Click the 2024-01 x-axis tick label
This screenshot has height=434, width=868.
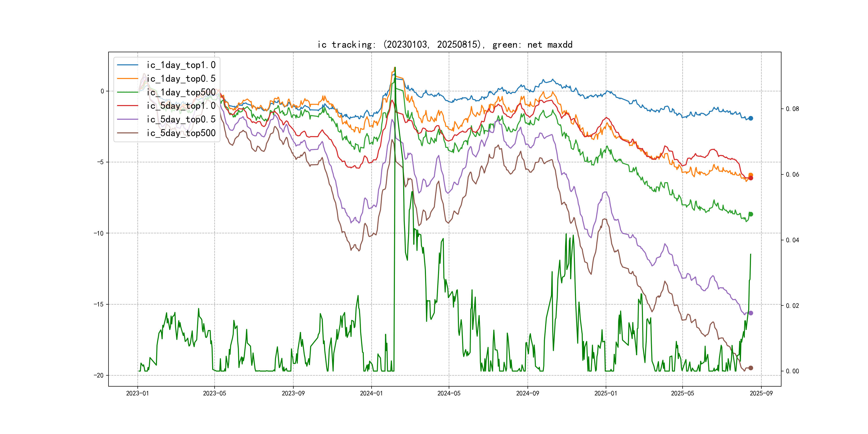[371, 393]
